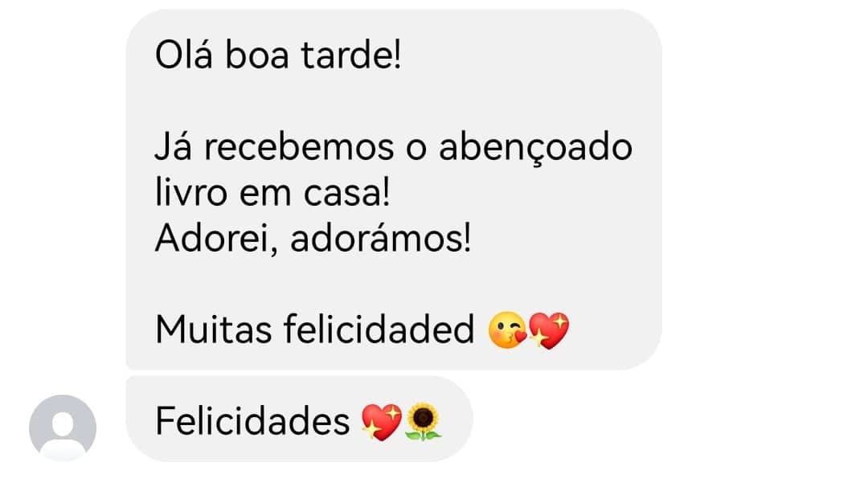Open the sender's default profile avatar
This screenshot has height=491, width=868.
[x=63, y=427]
